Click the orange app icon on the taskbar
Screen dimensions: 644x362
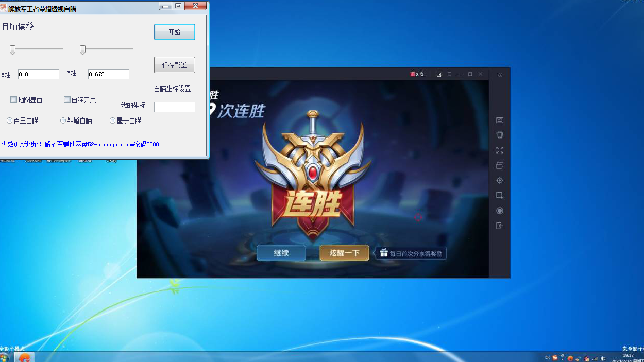pos(24,357)
